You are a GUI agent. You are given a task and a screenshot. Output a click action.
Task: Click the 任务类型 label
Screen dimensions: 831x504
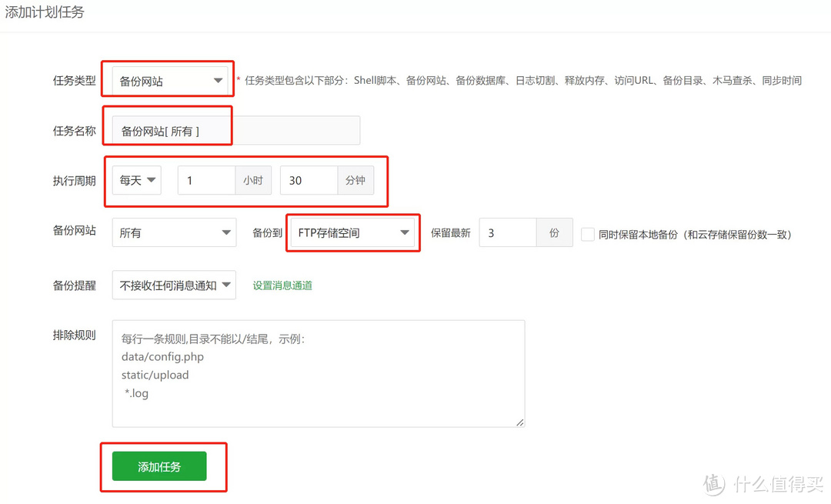(74, 81)
